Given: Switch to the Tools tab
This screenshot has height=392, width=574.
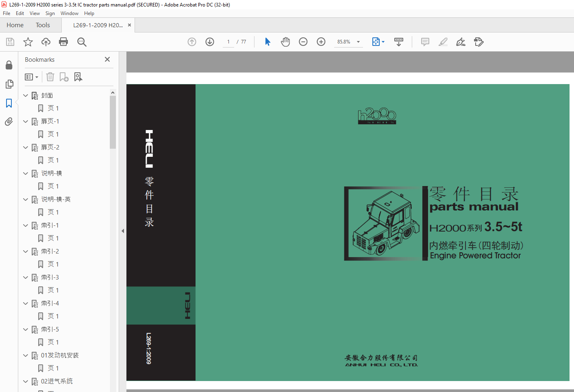Looking at the screenshot, I should pos(43,25).
